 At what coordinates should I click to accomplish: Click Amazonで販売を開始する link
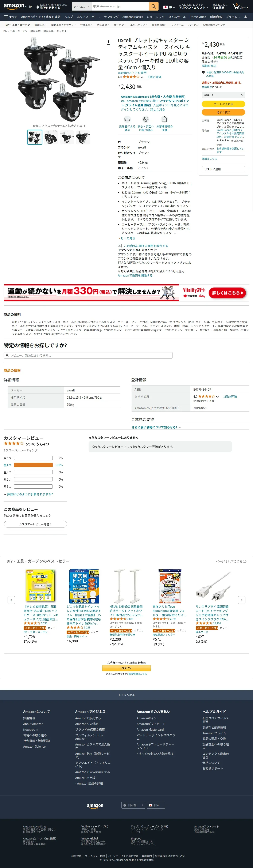(x=135, y=275)
